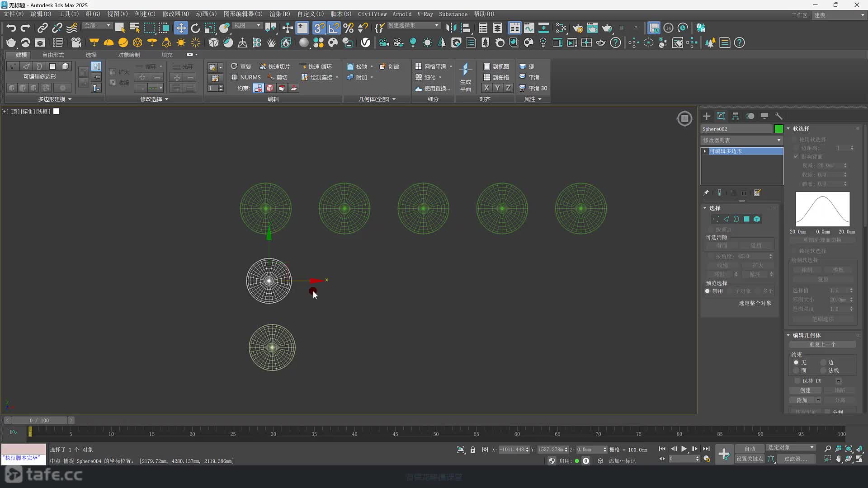Activate the Select and Move tool
This screenshot has width=868, height=488.
click(181, 28)
